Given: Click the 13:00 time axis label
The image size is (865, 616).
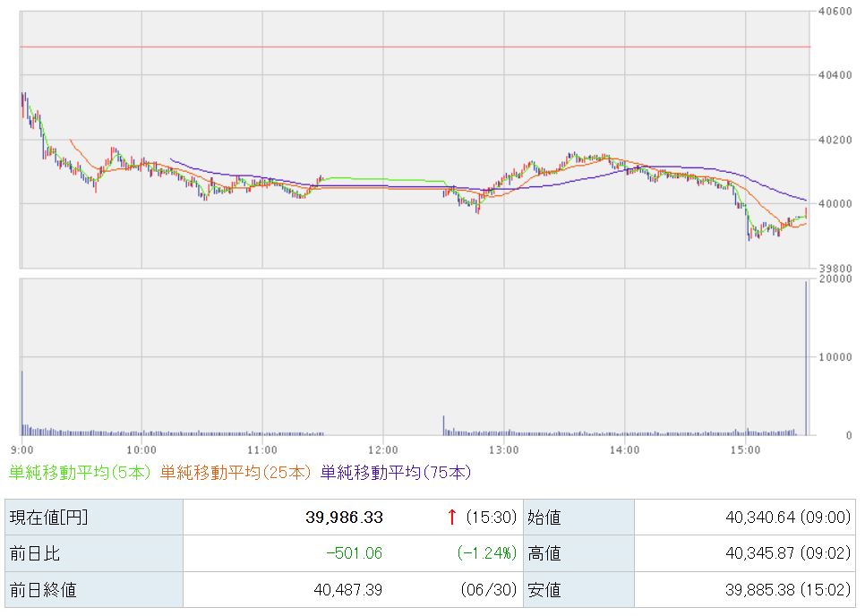Looking at the screenshot, I should click(x=503, y=450).
